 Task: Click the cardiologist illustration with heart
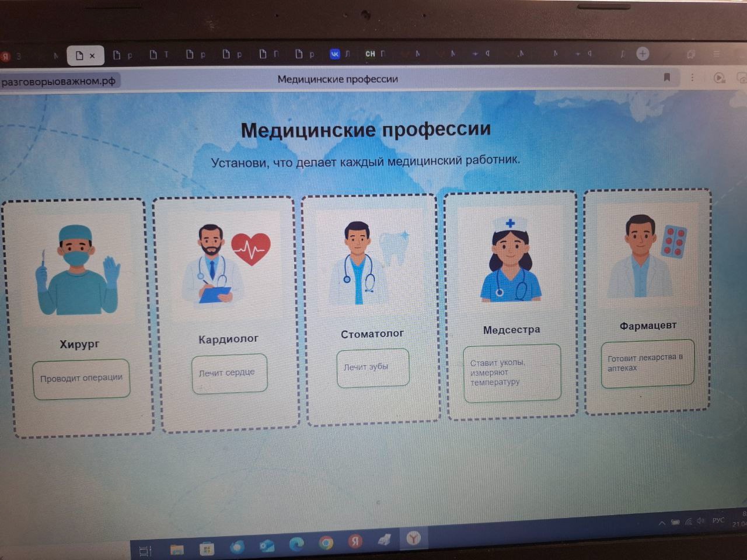tap(226, 264)
